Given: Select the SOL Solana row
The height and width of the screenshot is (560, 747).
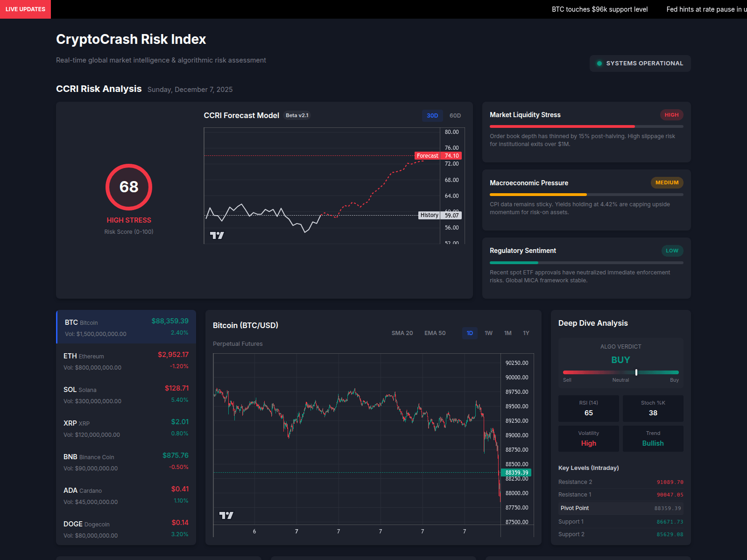Looking at the screenshot, I should pos(126,394).
